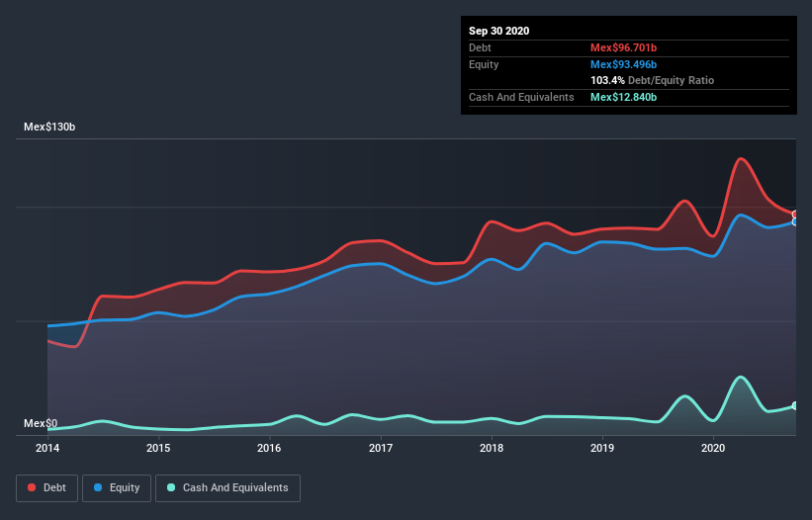
Task: Select the 2015 x-axis label
Action: point(158,448)
